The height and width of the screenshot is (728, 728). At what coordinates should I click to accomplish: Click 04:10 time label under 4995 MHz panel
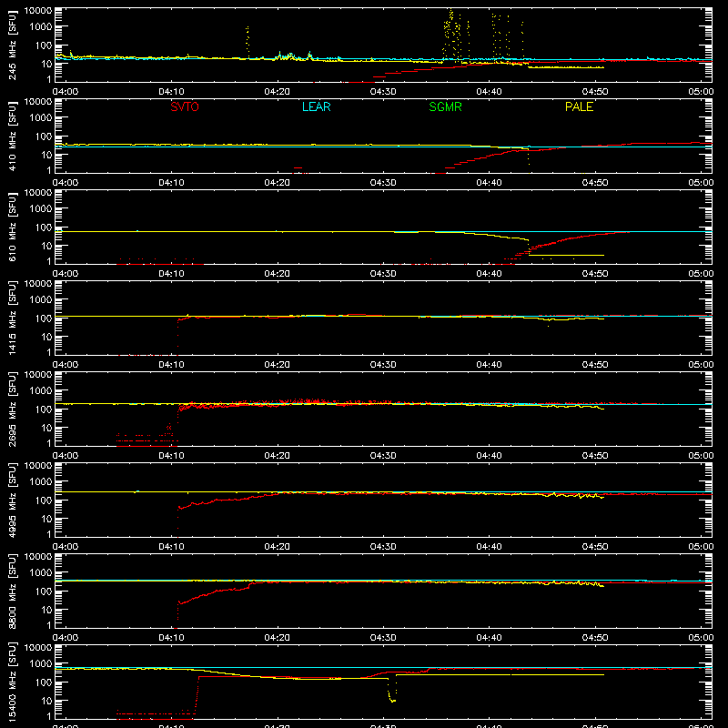171,547
